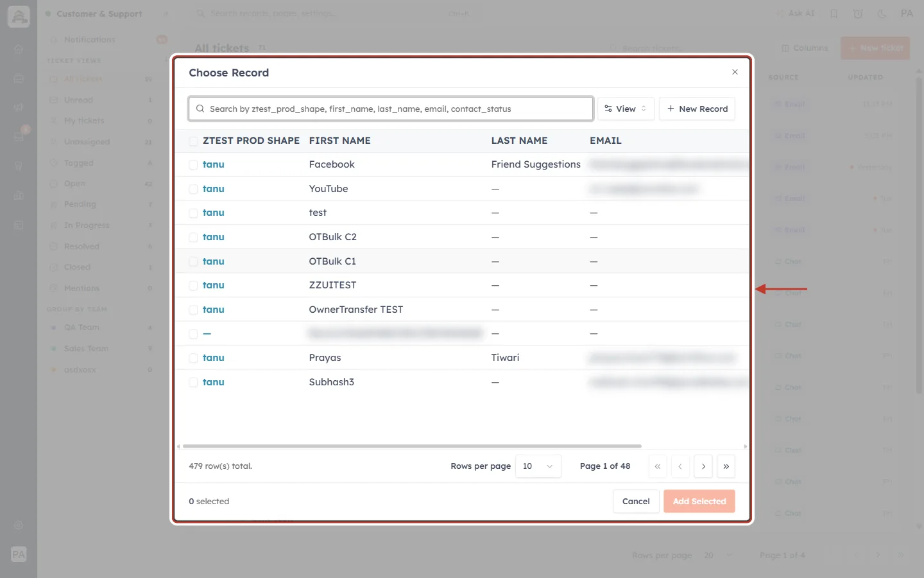Open Unassigned tickets view in the sidebar
Viewport: 924px width, 578px height.
[101, 142]
